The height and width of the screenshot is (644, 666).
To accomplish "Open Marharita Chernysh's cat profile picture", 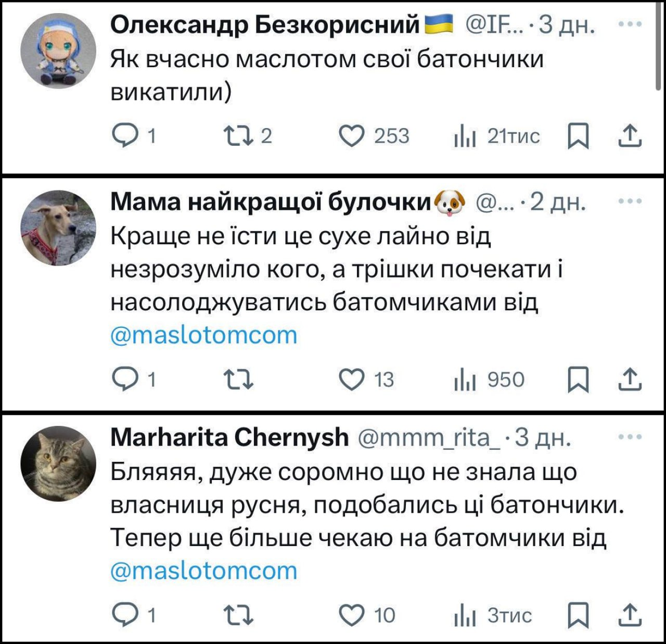I will point(58,464).
